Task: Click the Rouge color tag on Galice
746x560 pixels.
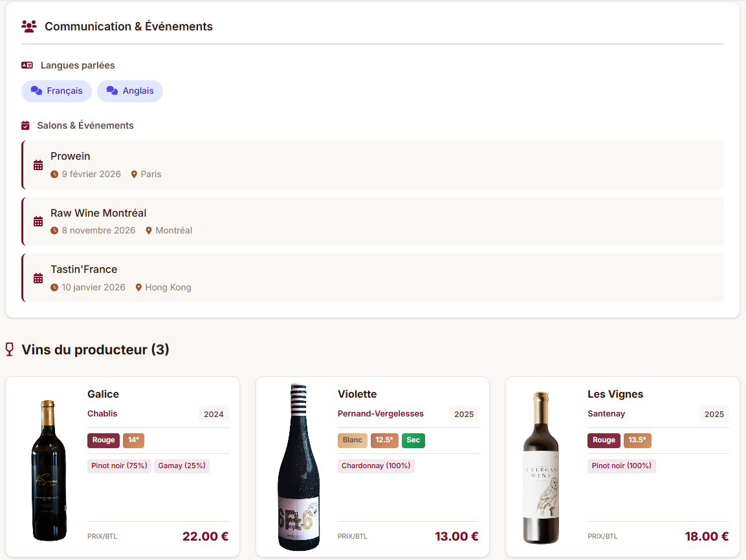Action: click(104, 440)
